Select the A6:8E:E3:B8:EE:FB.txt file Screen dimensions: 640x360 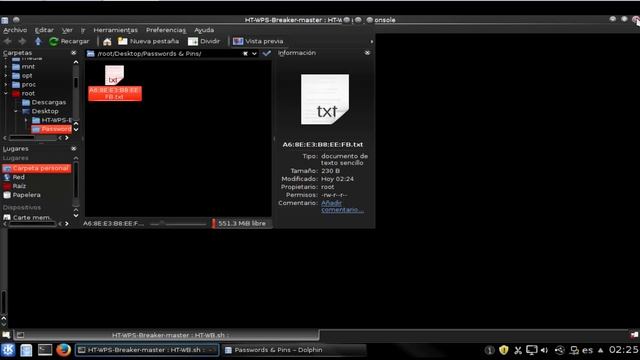click(115, 83)
